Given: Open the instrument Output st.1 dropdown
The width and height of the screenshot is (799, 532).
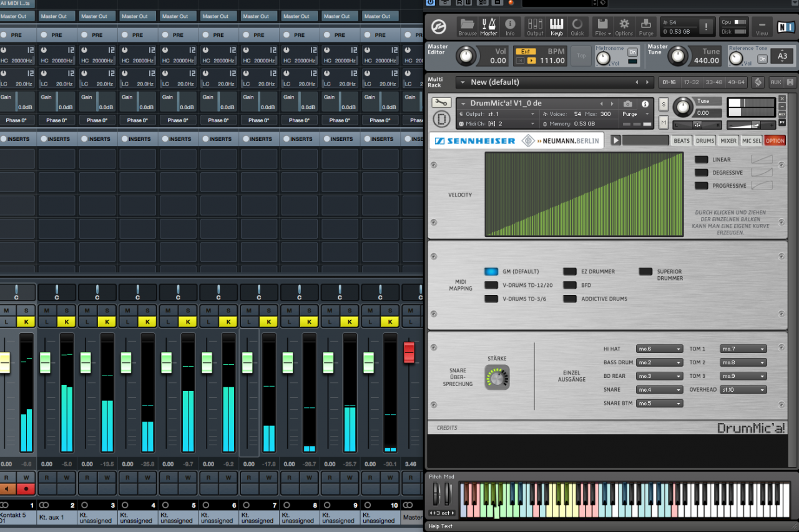Looking at the screenshot, I should tap(498, 114).
